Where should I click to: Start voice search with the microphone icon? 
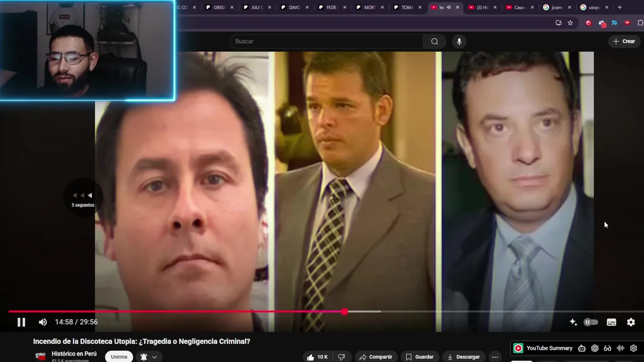[x=459, y=41]
